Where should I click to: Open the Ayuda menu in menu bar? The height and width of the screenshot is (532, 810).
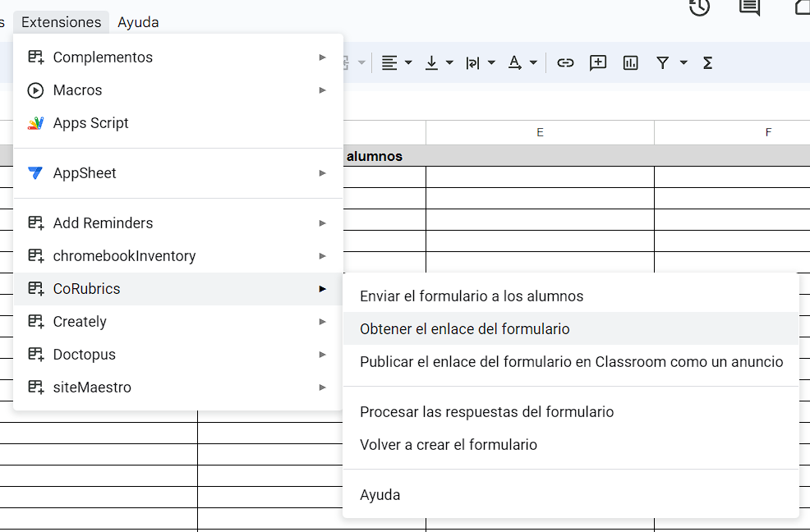click(138, 22)
